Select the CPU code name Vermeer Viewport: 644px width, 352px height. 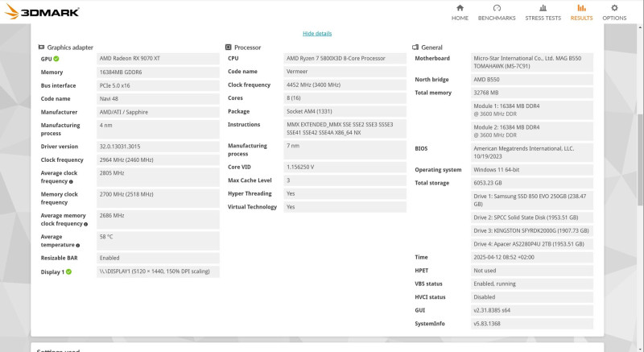coord(345,72)
